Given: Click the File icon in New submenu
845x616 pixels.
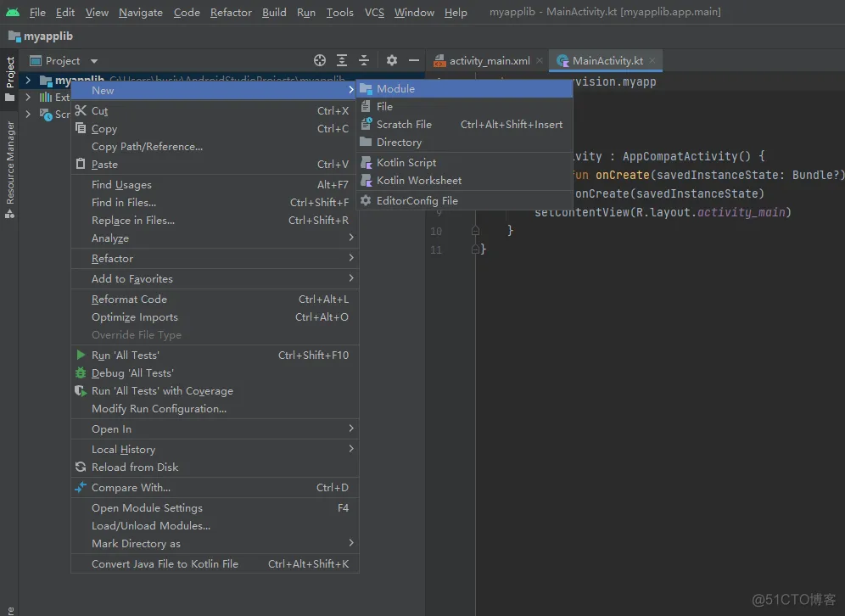Looking at the screenshot, I should [366, 106].
